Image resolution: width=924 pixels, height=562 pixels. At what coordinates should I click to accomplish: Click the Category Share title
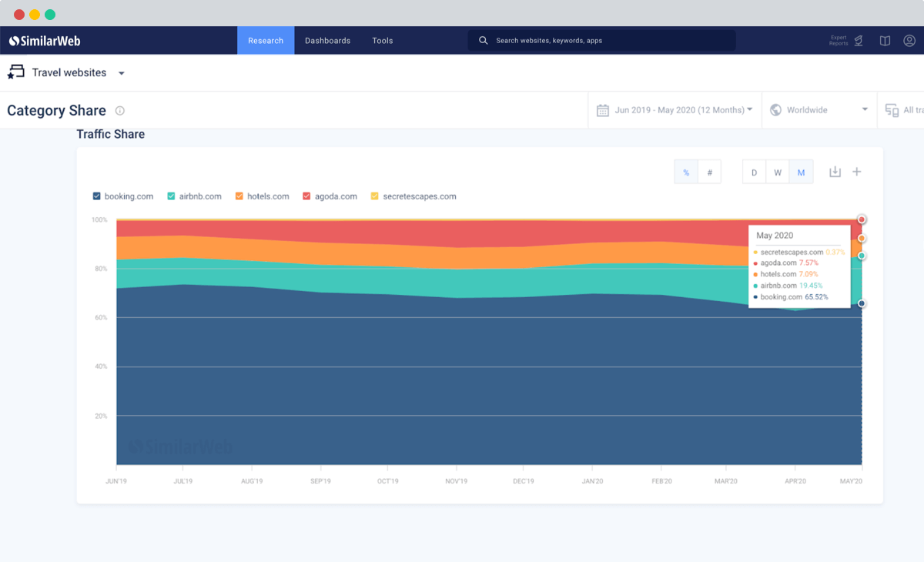(x=56, y=111)
